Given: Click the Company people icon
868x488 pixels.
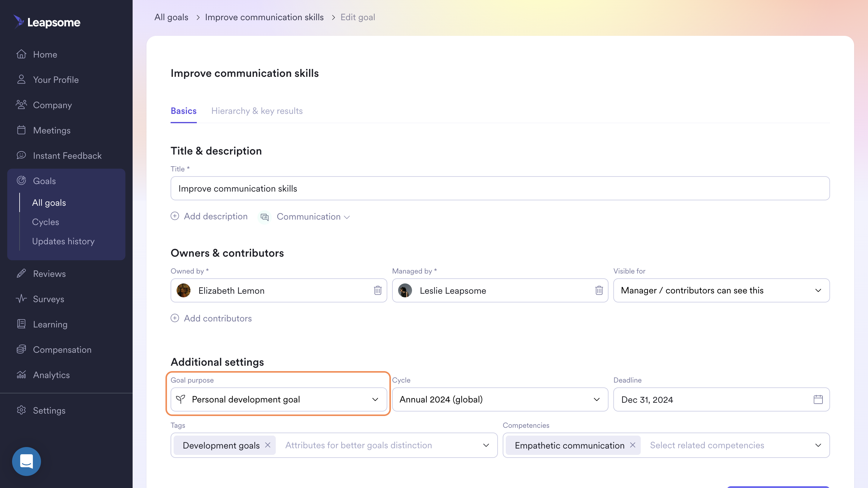Looking at the screenshot, I should 21,105.
